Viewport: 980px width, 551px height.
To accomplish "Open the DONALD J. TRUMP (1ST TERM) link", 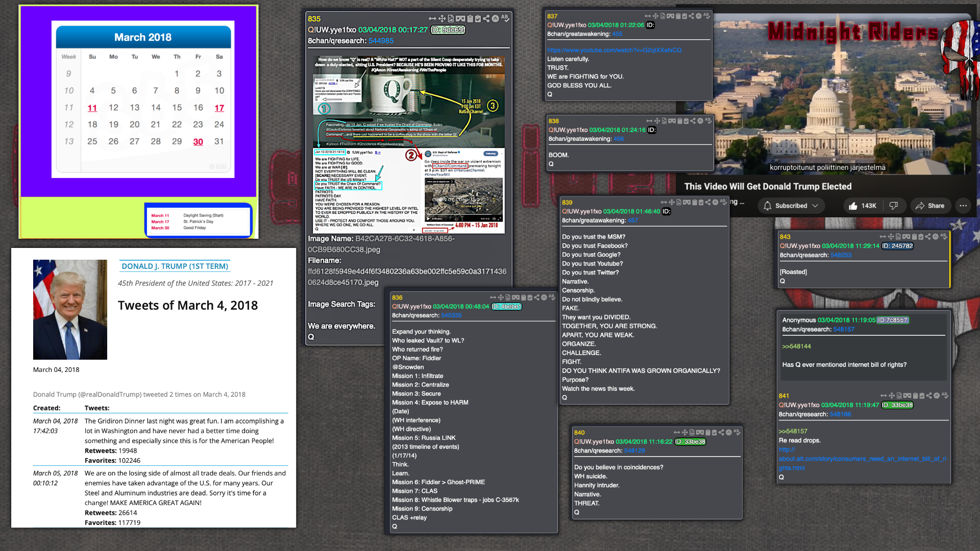I will point(175,266).
